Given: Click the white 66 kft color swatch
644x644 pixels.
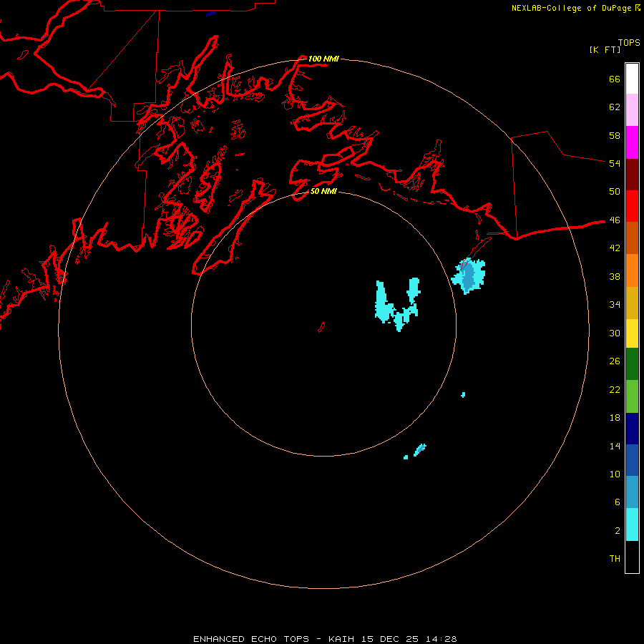Looking at the screenshot, I should tap(632, 79).
